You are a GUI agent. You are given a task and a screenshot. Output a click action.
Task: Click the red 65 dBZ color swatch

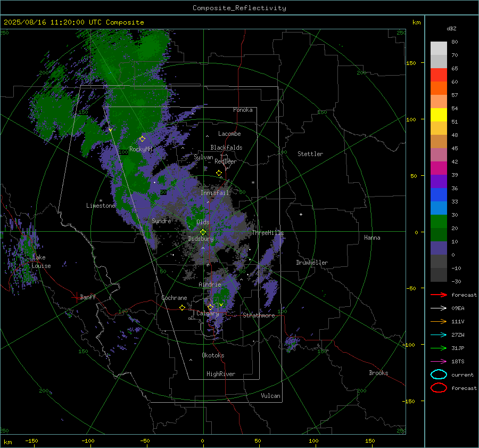tap(439, 75)
